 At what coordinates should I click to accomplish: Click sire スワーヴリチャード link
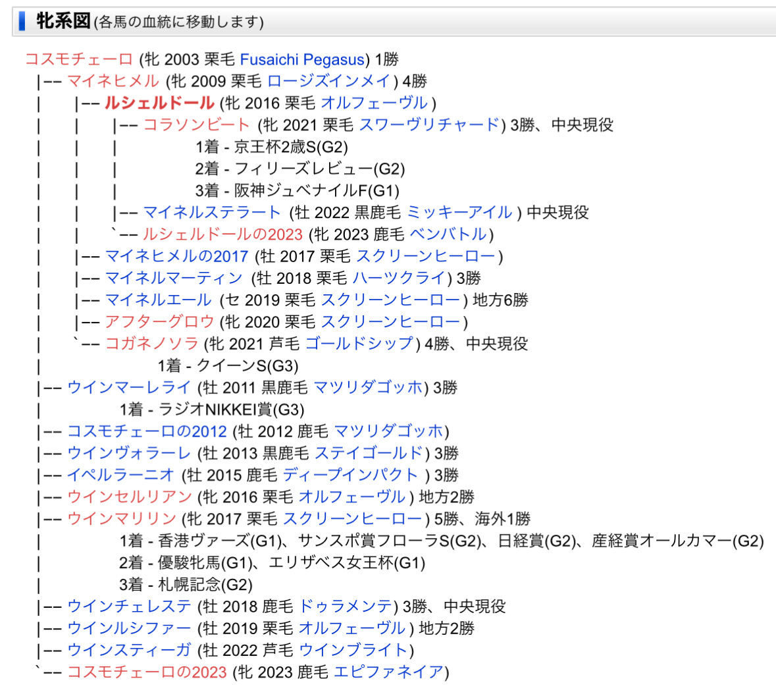pos(429,124)
